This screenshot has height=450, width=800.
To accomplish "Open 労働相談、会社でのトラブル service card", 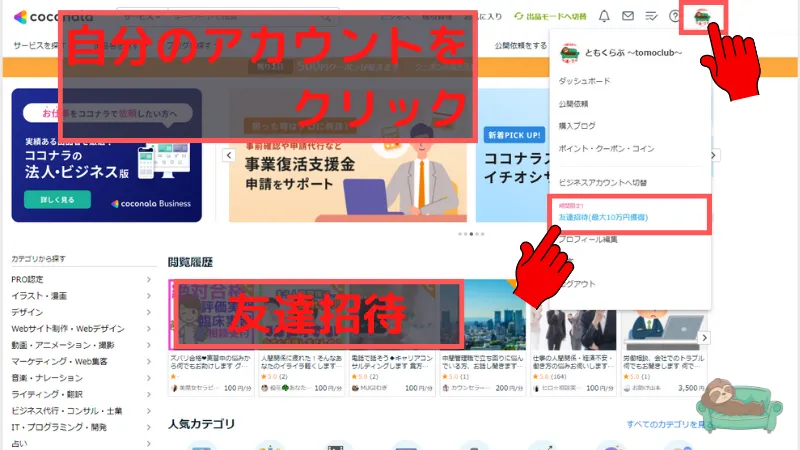I will 664,362.
